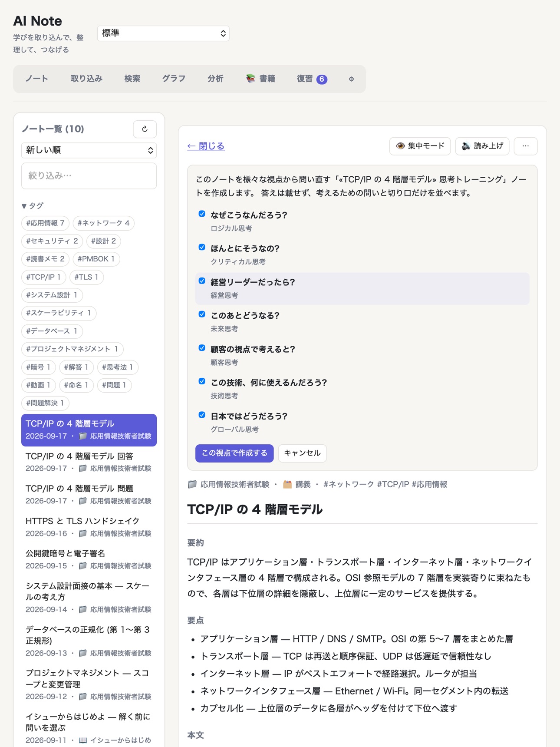The image size is (560, 747).
Task: Enable 集中モード with the eye button
Action: (x=420, y=146)
